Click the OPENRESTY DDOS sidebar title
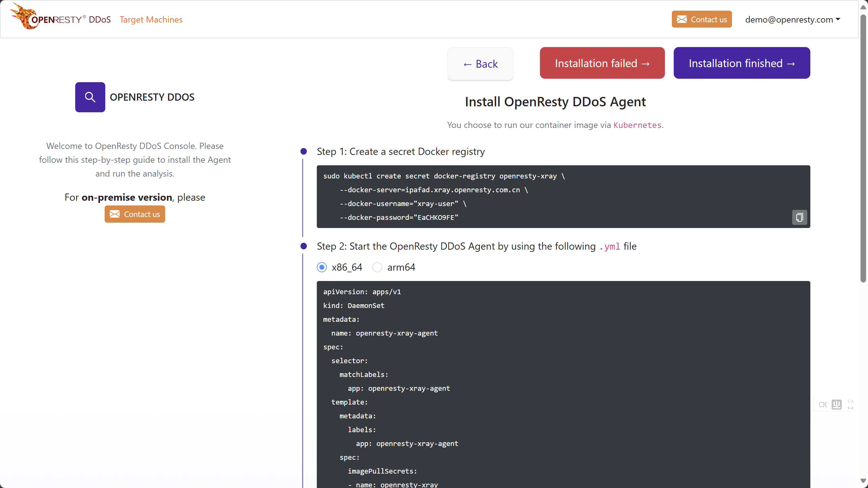This screenshot has width=868, height=488. [x=152, y=97]
